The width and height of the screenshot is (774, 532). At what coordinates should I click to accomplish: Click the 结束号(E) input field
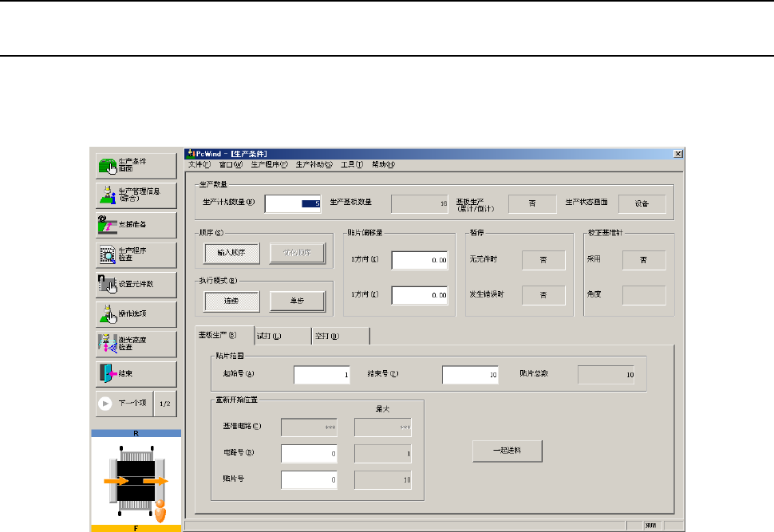[x=471, y=375]
